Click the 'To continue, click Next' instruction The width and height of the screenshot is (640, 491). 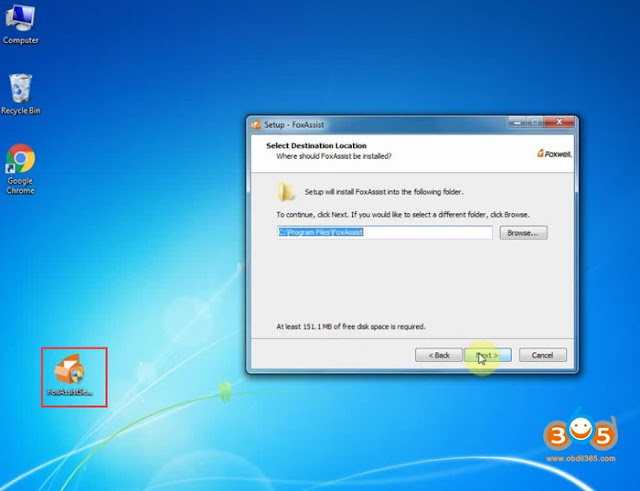tap(403, 215)
